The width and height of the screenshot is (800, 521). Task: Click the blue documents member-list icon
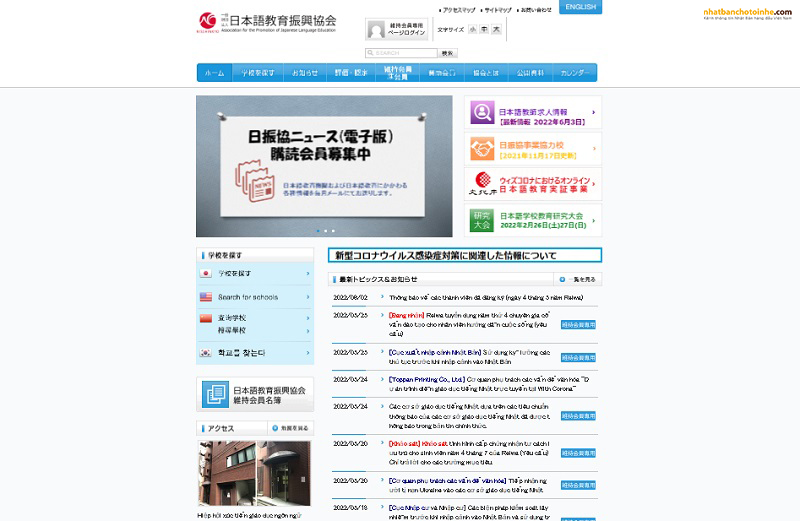215,394
